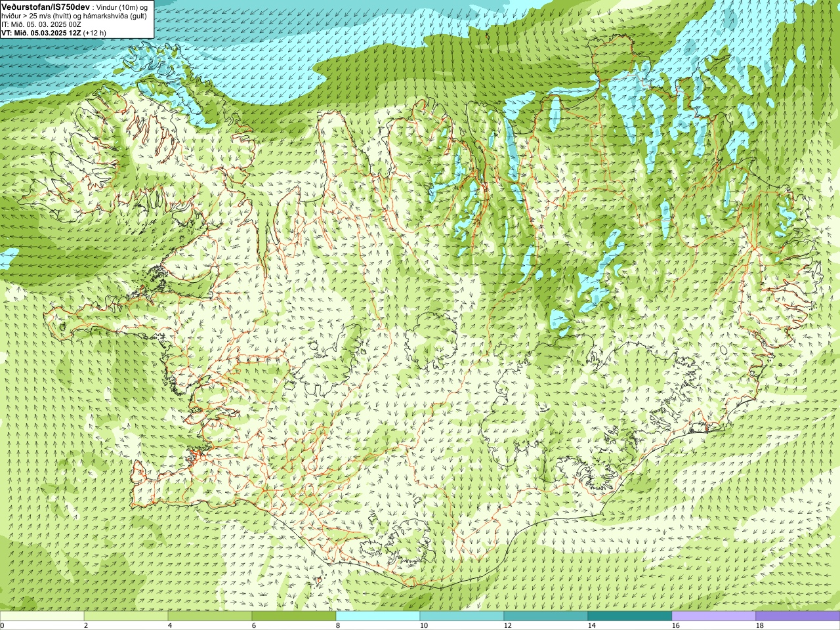This screenshot has width=840, height=630.
Task: Click the scale value "16"
Action: pyautogui.click(x=675, y=626)
